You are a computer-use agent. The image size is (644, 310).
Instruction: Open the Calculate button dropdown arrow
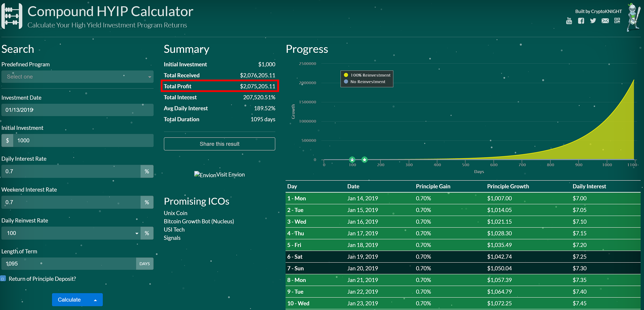(95, 300)
